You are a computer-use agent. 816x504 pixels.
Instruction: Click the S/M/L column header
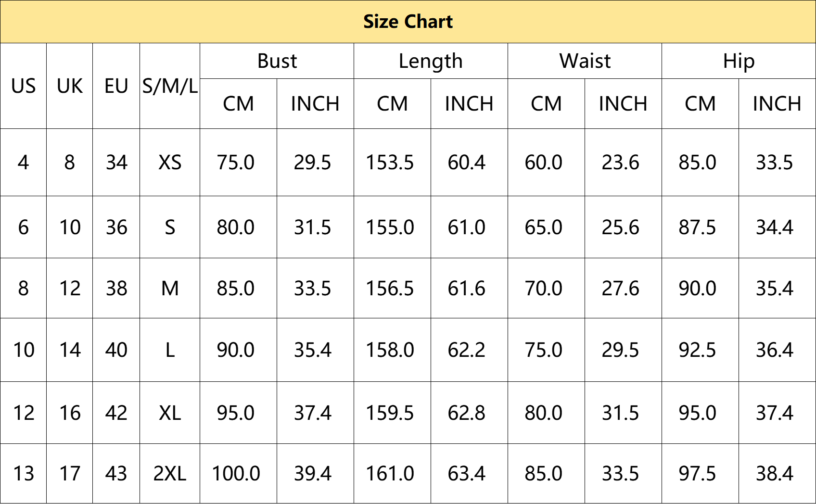point(170,86)
